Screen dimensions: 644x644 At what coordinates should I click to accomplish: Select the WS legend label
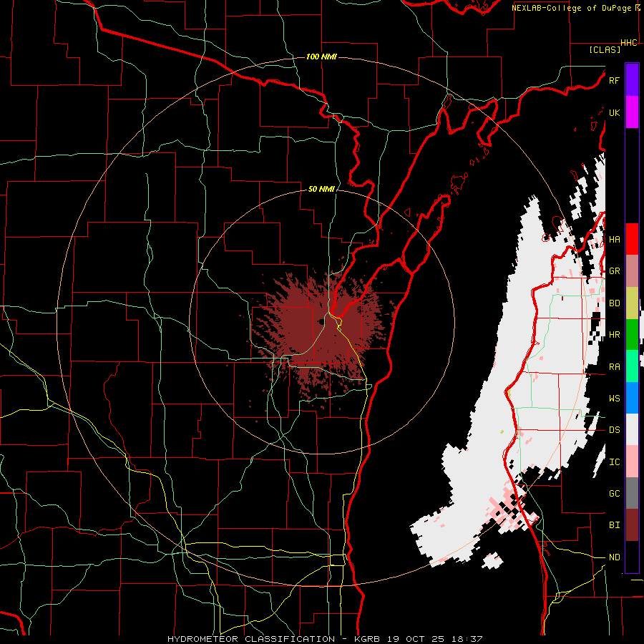614,399
